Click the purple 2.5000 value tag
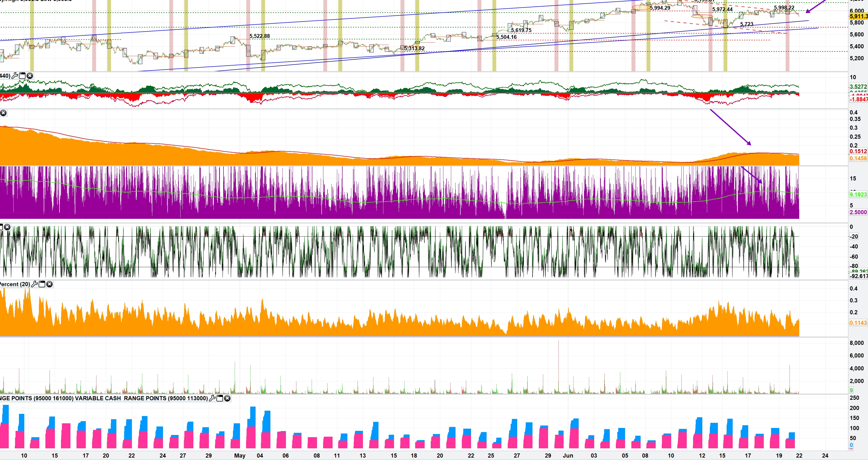868x460 pixels. point(858,212)
